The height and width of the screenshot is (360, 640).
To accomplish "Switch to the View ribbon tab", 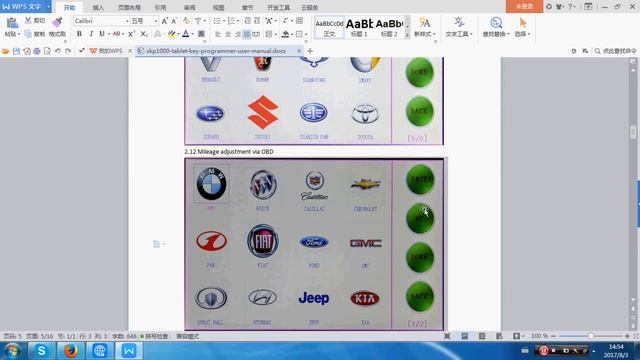I will click(219, 7).
